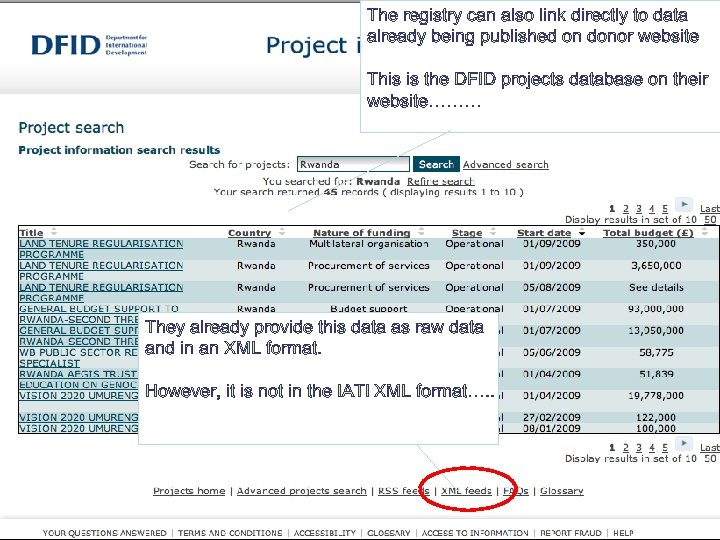Click the Refine search link
The width and height of the screenshot is (720, 540).
pos(440,181)
